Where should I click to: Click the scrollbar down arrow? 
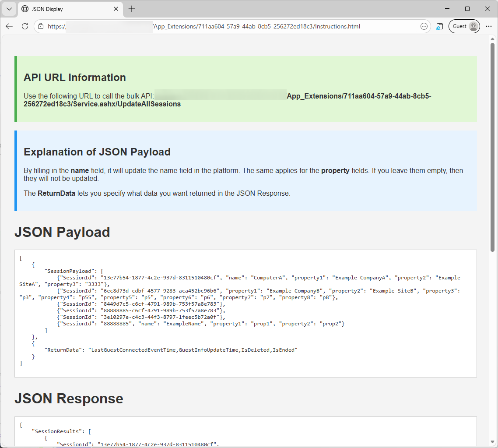click(x=492, y=441)
